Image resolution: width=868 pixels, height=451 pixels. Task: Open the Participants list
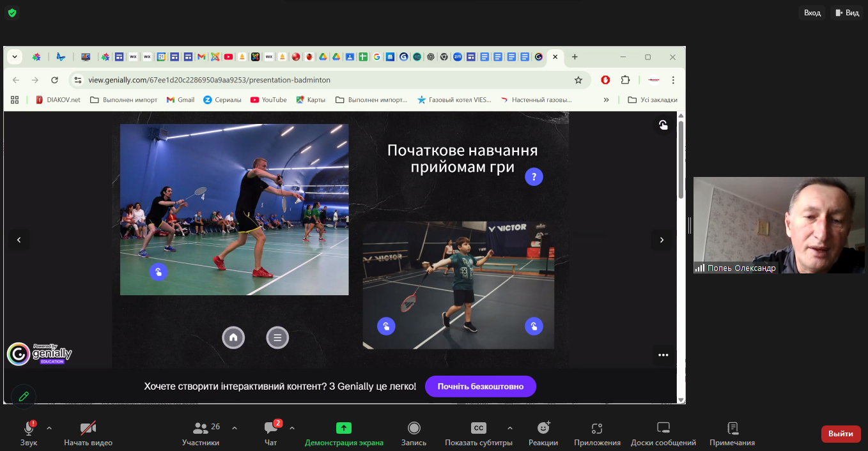[x=201, y=428]
